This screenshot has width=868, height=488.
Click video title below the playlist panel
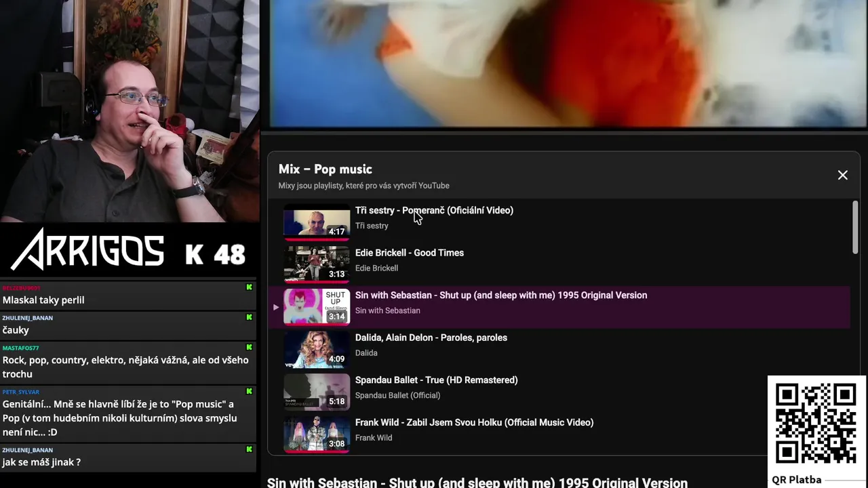coord(477,483)
